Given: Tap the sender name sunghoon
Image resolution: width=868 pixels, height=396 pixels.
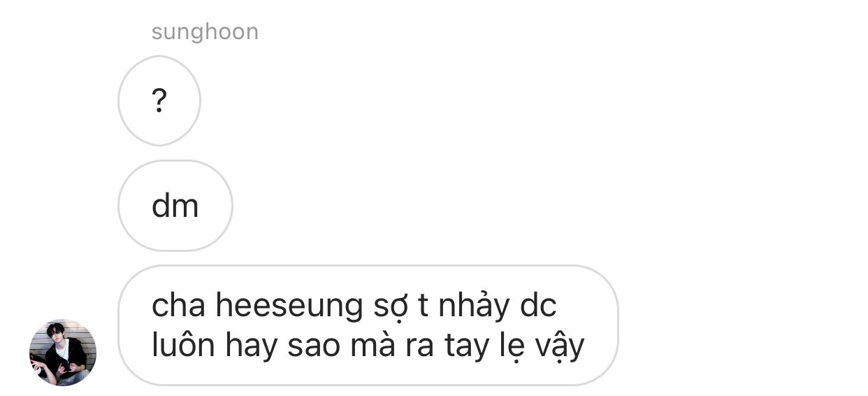Looking at the screenshot, I should pos(205,32).
